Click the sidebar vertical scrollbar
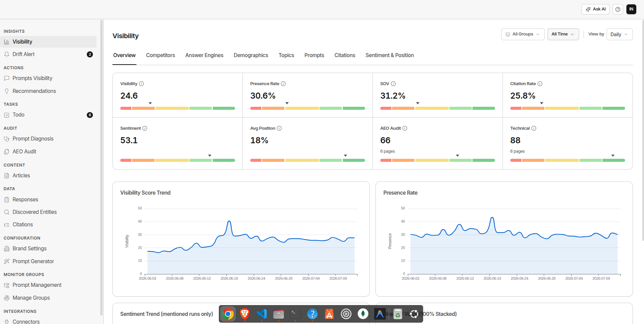644x324 pixels. (101, 168)
